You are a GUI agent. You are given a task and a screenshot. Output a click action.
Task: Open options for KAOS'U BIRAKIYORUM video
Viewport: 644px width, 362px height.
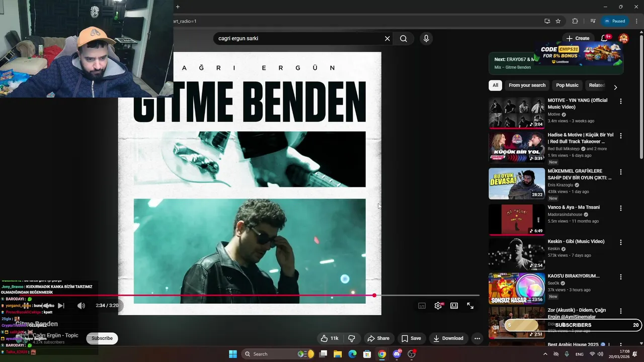coord(621,277)
